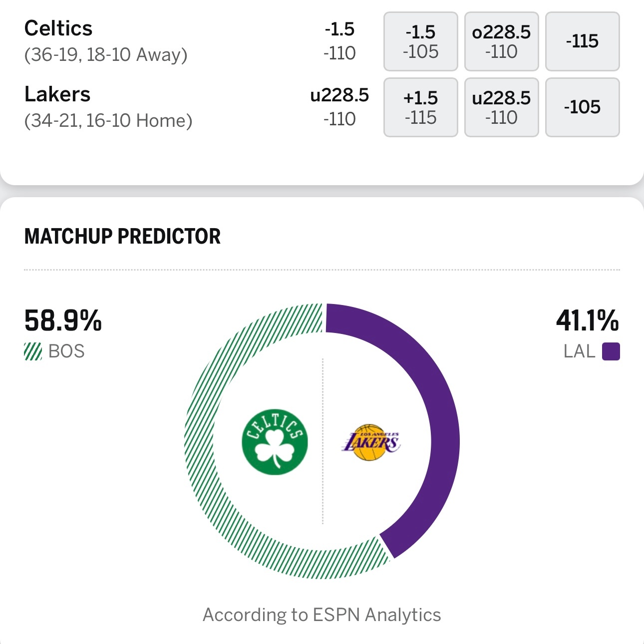This screenshot has height=644, width=644.
Task: Click the Celtics record (36-19, 18-10 Away)
Action: pos(106,54)
